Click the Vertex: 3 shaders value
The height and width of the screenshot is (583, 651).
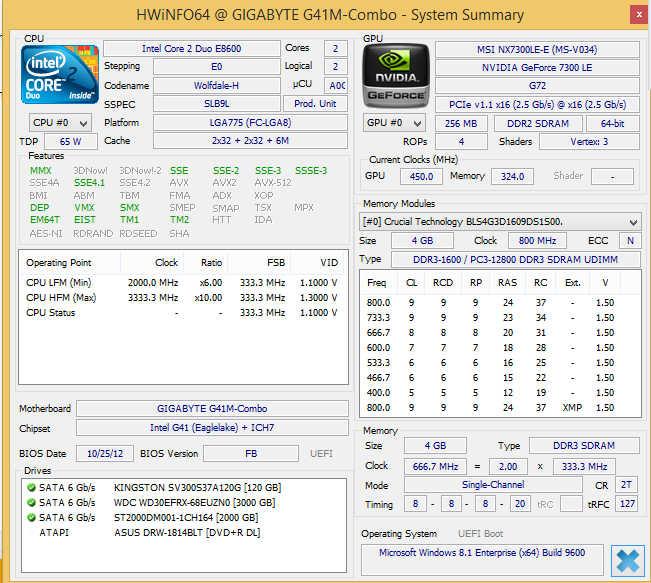click(589, 142)
